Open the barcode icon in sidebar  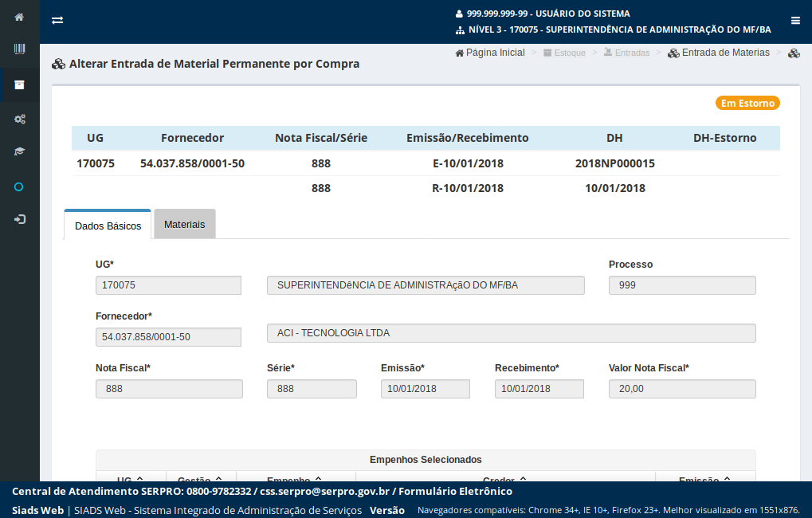tap(19, 49)
